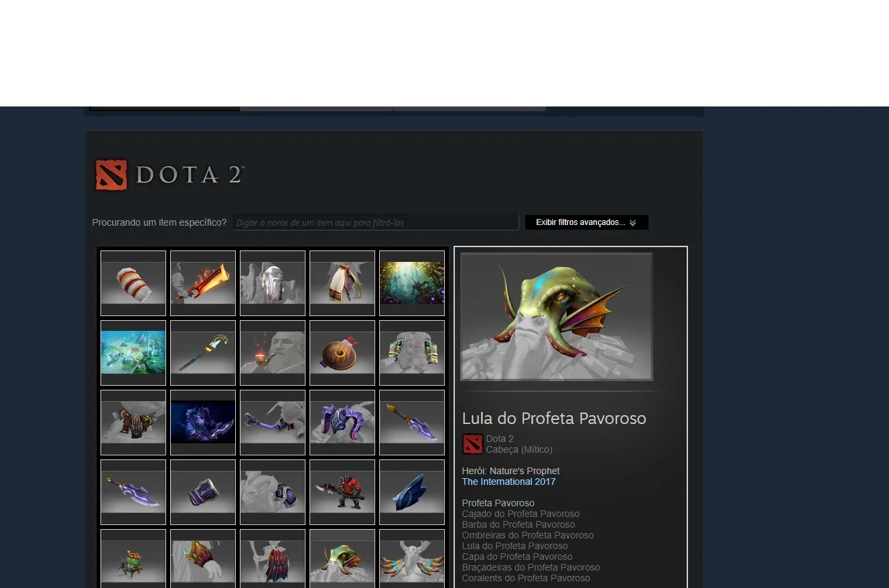Click the 'Lula do Profeta Pavoroso' item title
889x588 pixels.
coord(554,419)
